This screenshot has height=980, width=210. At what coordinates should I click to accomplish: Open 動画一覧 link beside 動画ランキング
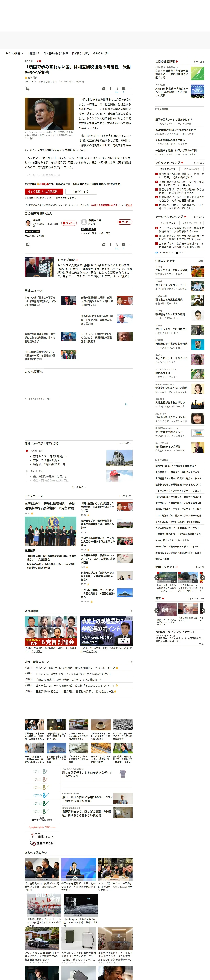tap(200, 567)
